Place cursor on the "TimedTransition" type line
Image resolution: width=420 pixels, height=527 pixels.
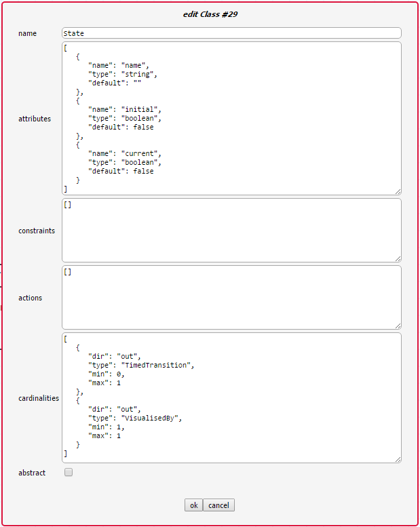click(141, 365)
